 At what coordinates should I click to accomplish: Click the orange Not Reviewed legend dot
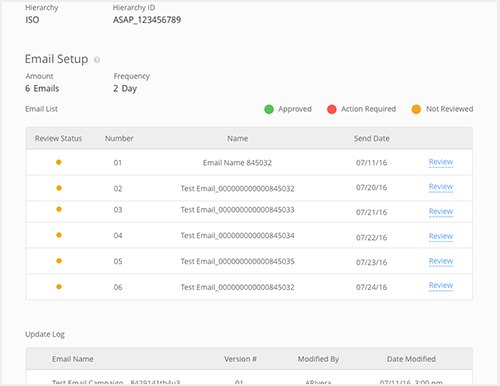coord(416,109)
